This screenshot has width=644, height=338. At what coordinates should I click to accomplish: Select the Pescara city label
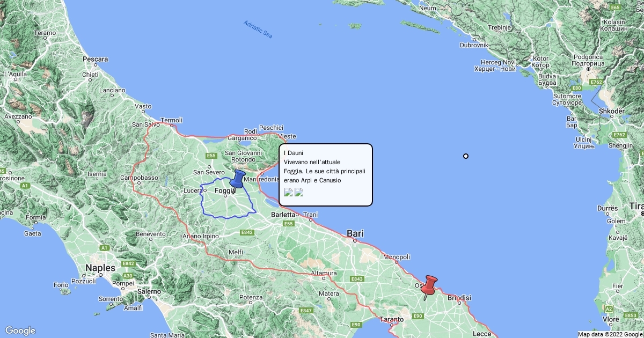[96, 58]
